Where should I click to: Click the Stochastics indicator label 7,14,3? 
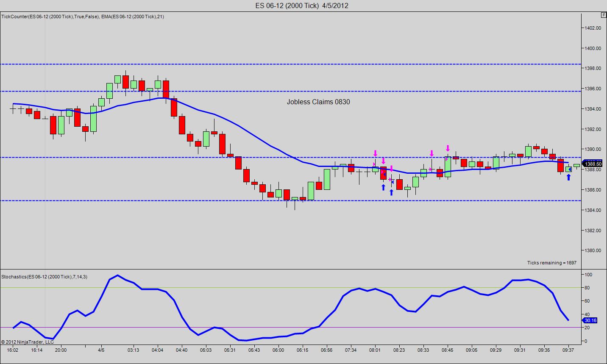point(44,276)
